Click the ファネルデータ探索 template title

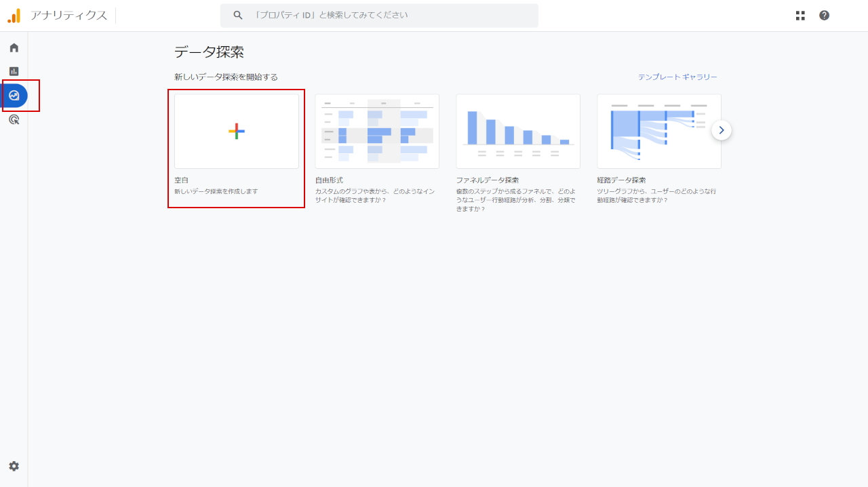tap(487, 180)
